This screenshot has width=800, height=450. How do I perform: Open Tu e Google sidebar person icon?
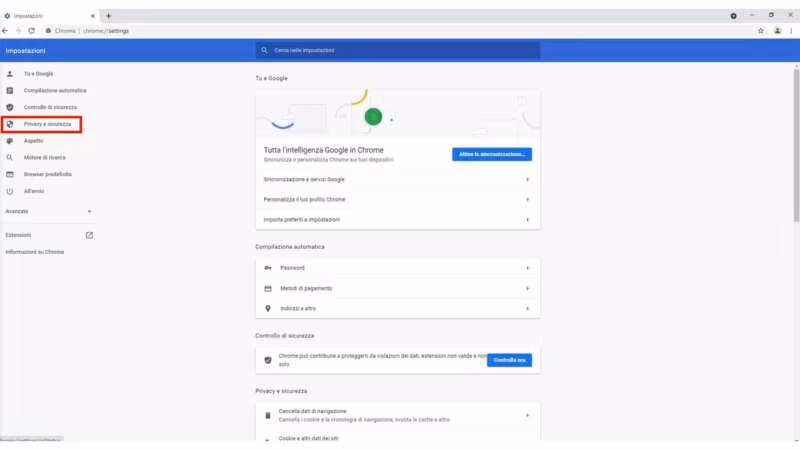tap(10, 74)
